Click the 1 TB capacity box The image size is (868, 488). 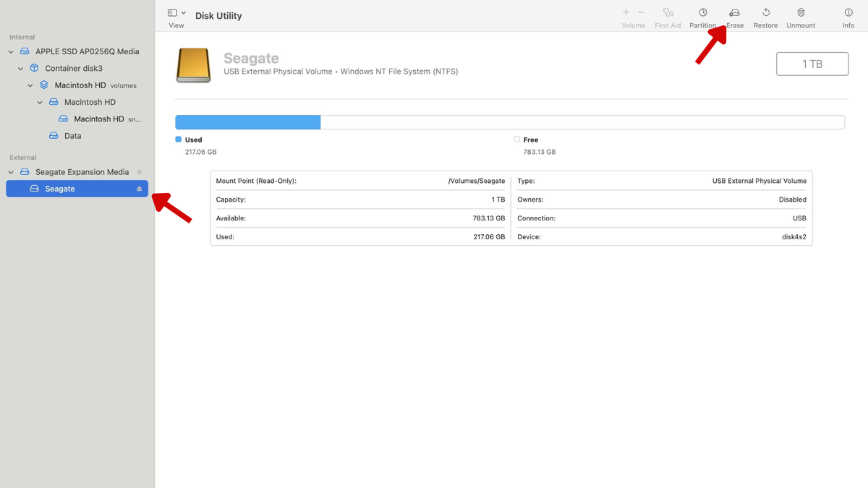coord(812,64)
